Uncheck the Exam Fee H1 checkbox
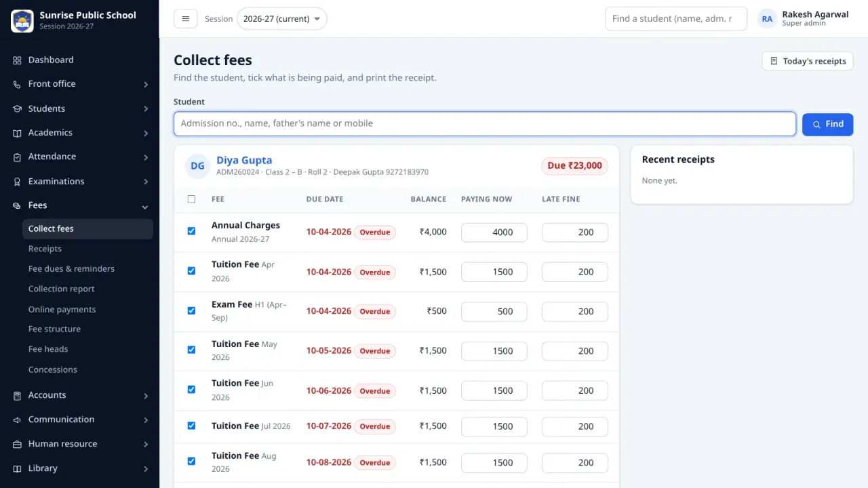This screenshot has width=868, height=488. [x=191, y=310]
